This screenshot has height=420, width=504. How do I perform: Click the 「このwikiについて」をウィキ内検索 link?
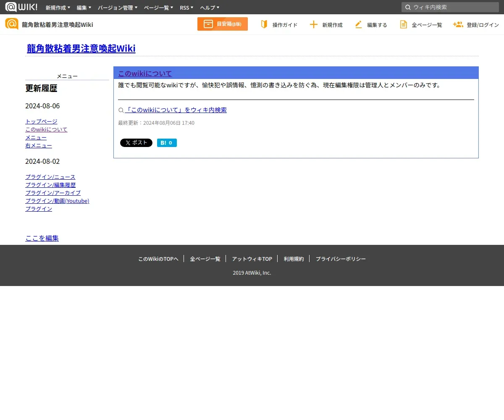click(x=176, y=110)
